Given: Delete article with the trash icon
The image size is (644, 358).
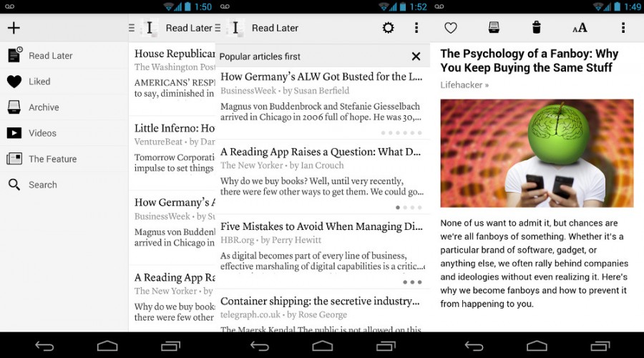Looking at the screenshot, I should [537, 29].
